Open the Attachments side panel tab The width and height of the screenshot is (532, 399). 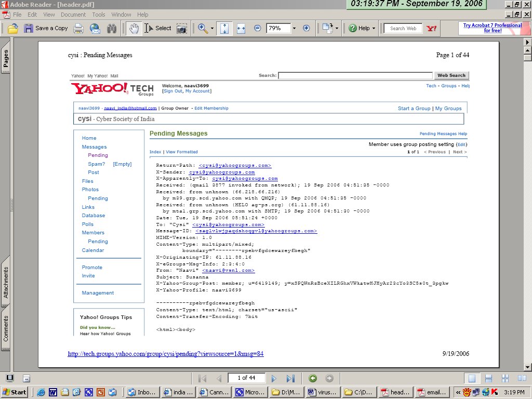(x=5, y=282)
